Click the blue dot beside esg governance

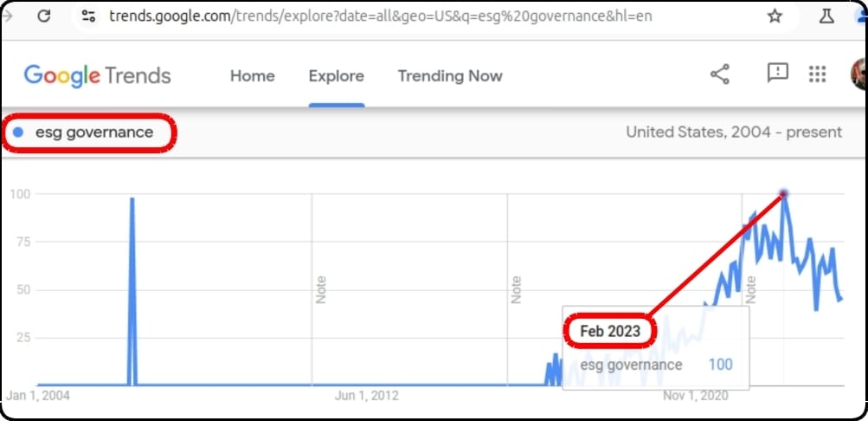[17, 133]
